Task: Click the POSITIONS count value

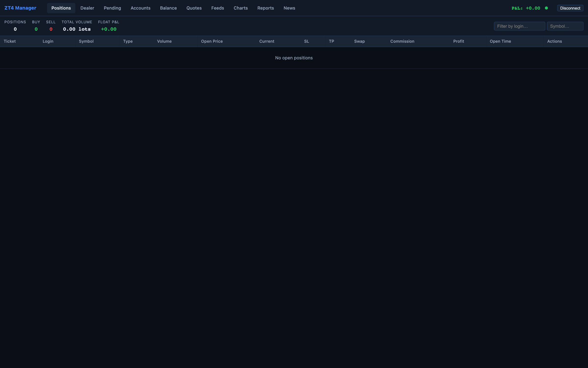Action: coord(15,29)
